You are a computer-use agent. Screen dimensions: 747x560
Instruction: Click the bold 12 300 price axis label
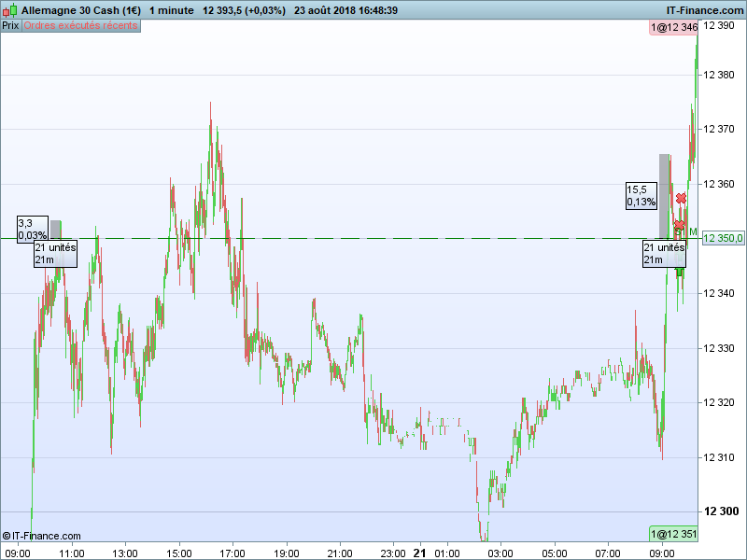tap(721, 511)
